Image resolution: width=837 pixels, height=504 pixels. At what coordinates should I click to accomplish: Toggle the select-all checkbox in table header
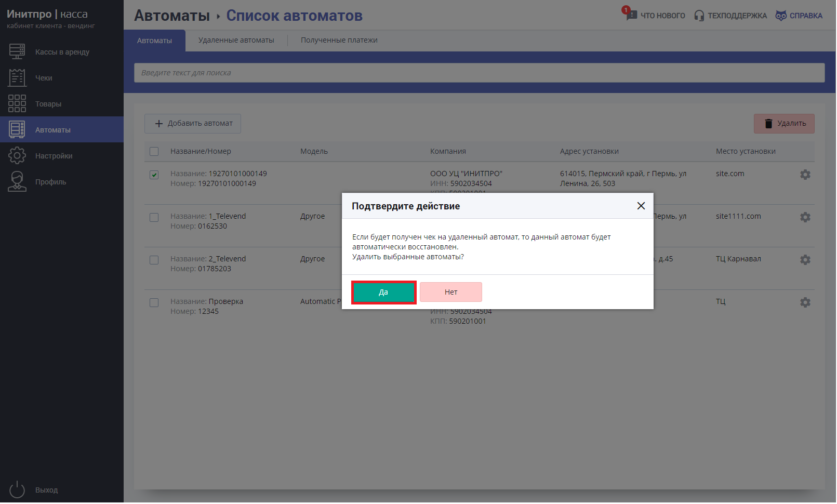click(x=154, y=151)
